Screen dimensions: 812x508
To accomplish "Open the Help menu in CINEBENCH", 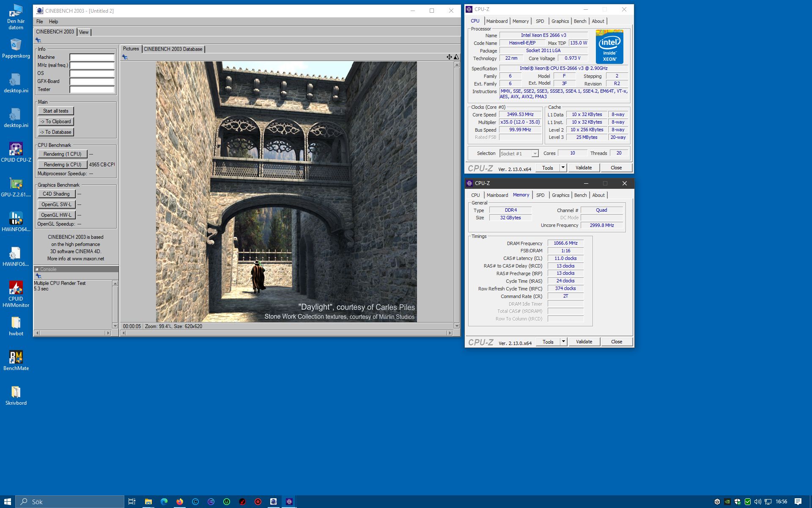I will click(x=53, y=22).
